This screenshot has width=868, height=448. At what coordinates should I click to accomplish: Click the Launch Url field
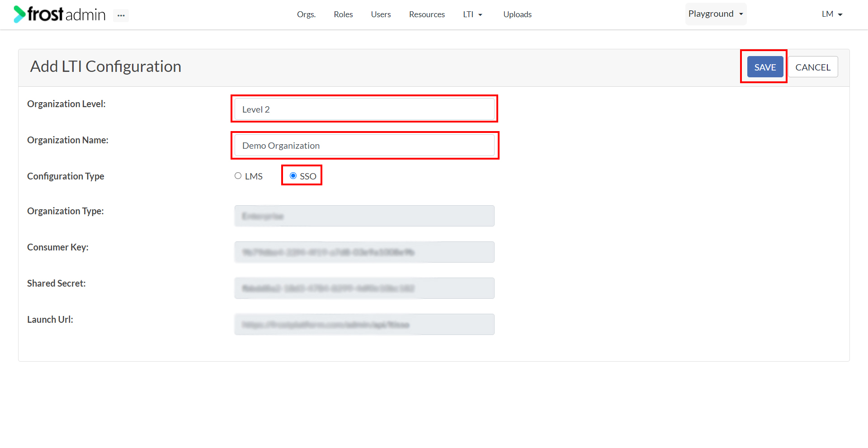coord(364,324)
